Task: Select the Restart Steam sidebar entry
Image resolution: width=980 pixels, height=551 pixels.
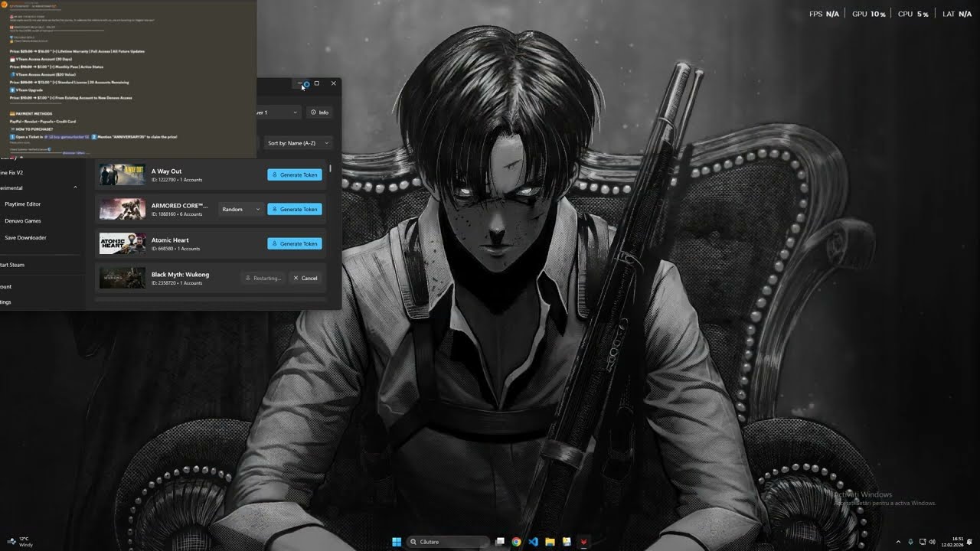Action: pos(13,265)
